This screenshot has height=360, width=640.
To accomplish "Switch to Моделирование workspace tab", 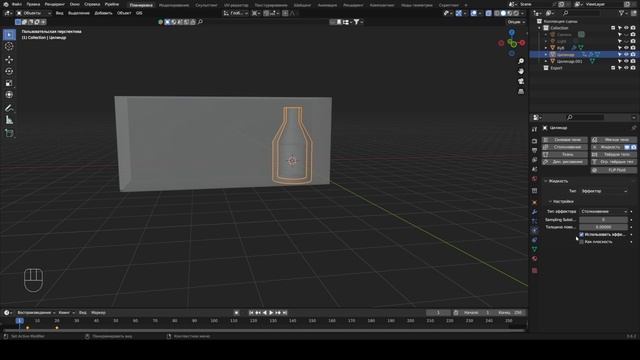I will (x=174, y=5).
